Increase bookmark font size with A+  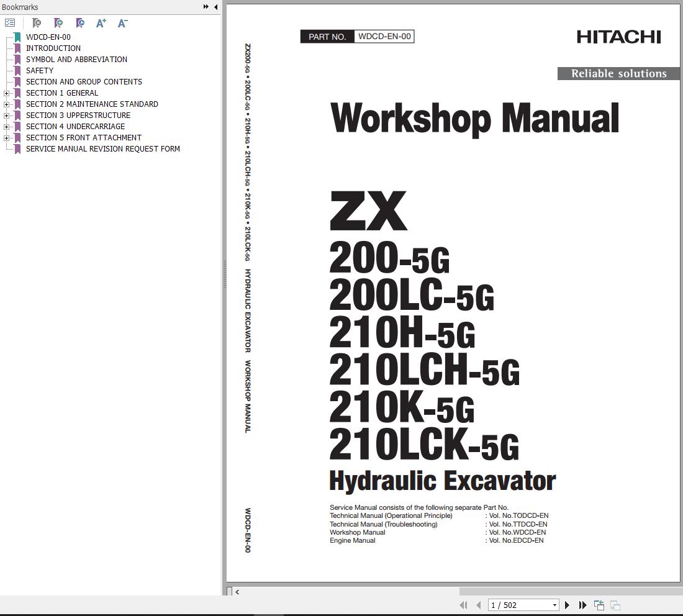(x=101, y=22)
